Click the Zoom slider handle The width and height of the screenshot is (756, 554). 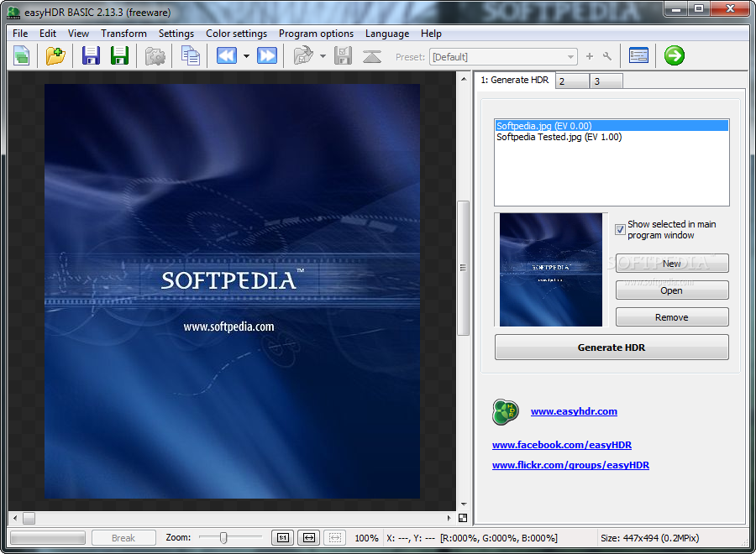tap(223, 537)
